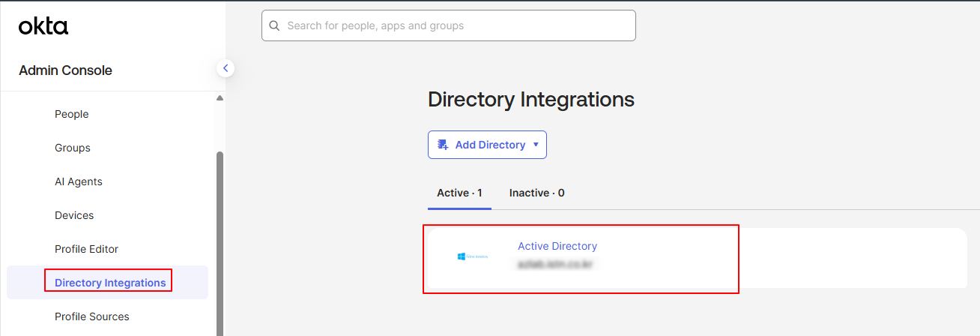Image resolution: width=980 pixels, height=336 pixels.
Task: Click the Directory Integrations page title
Action: point(531,99)
